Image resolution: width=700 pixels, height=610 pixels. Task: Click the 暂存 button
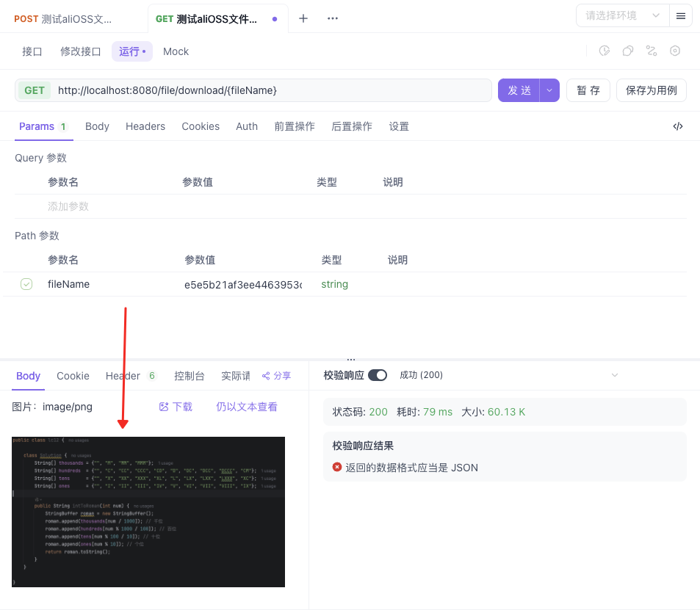(x=588, y=90)
